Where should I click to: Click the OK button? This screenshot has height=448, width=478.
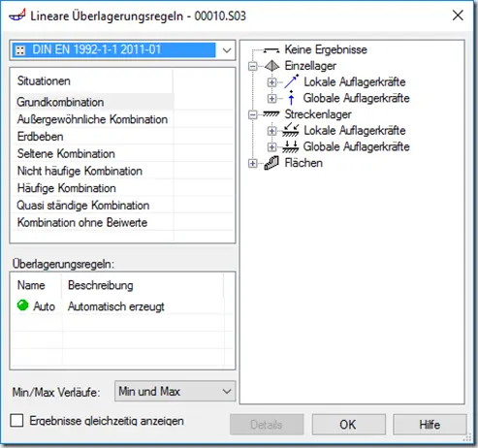pos(348,425)
